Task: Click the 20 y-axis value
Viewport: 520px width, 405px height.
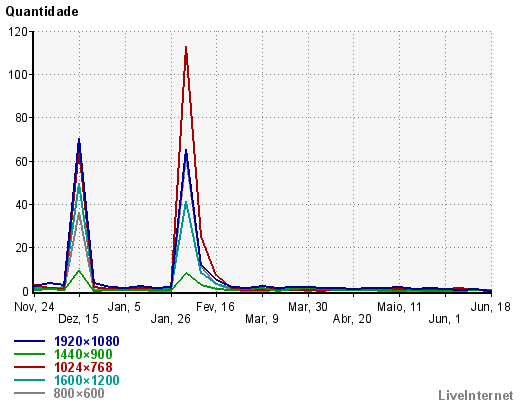Action: point(22,248)
